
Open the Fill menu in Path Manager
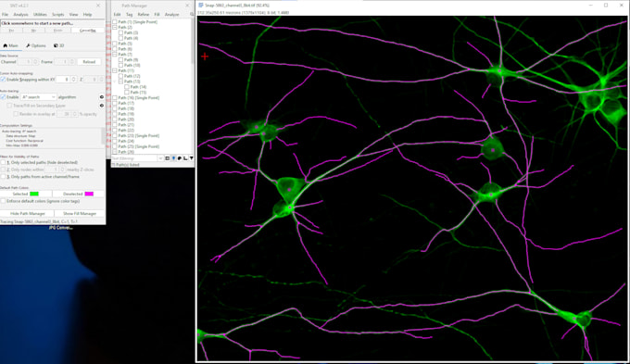coord(157,15)
